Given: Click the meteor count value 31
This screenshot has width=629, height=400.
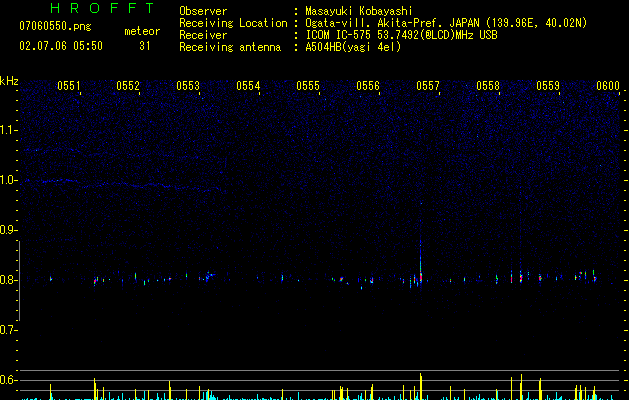Looking at the screenshot, I should [145, 46].
